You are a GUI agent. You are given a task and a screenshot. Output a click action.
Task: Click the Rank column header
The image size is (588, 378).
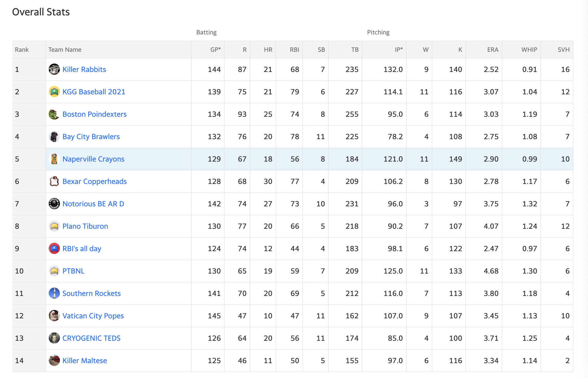tap(22, 50)
